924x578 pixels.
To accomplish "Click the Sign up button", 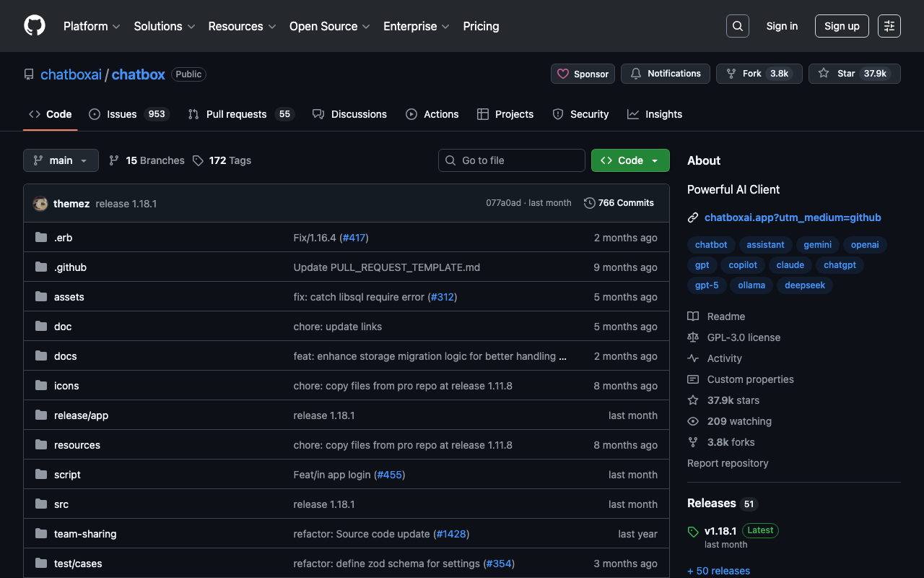I will click(x=842, y=26).
